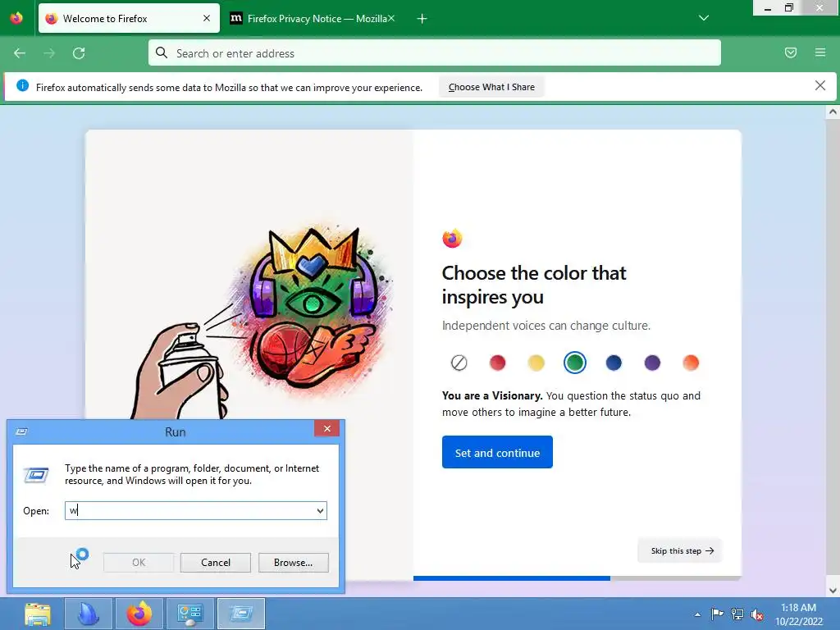This screenshot has height=630, width=840.
Task: Click Browse... in the Run dialog
Action: pyautogui.click(x=293, y=563)
